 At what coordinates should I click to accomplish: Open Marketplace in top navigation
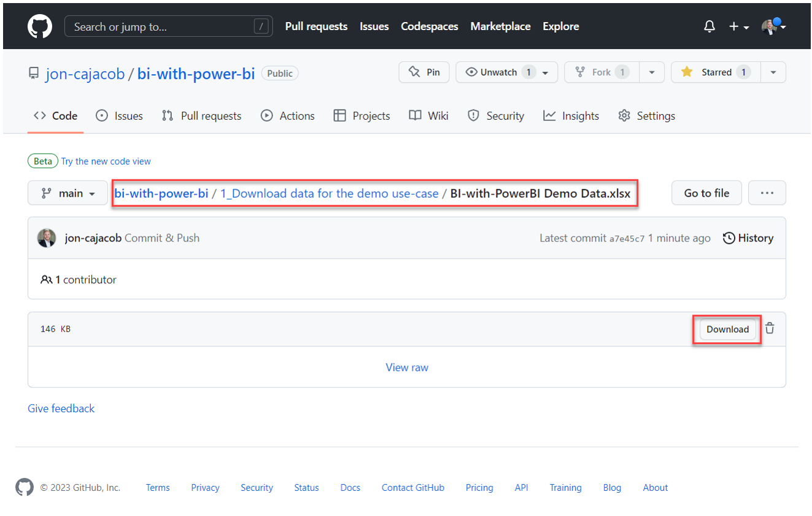500,26
